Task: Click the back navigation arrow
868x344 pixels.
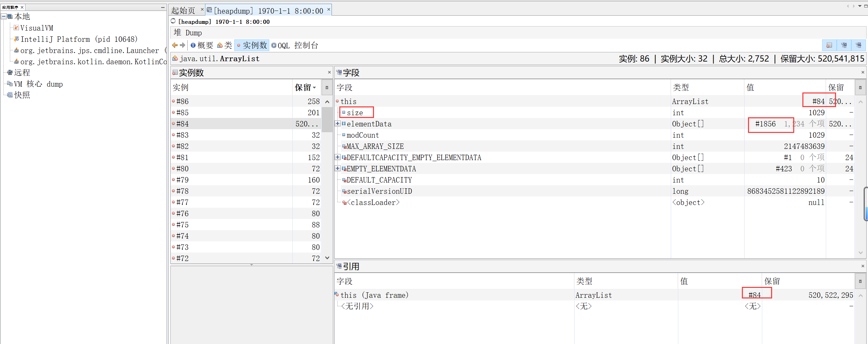Action: click(x=175, y=45)
